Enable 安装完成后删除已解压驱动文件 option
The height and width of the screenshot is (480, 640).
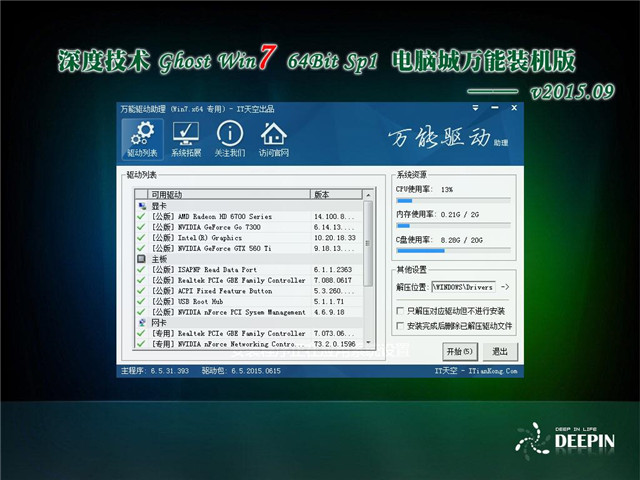pos(400,326)
